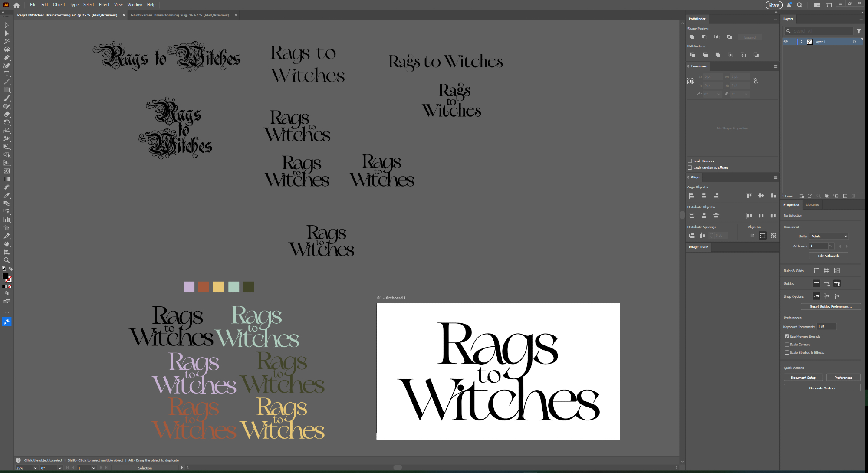Select the Rectangle tool in toolbar

click(x=7, y=90)
